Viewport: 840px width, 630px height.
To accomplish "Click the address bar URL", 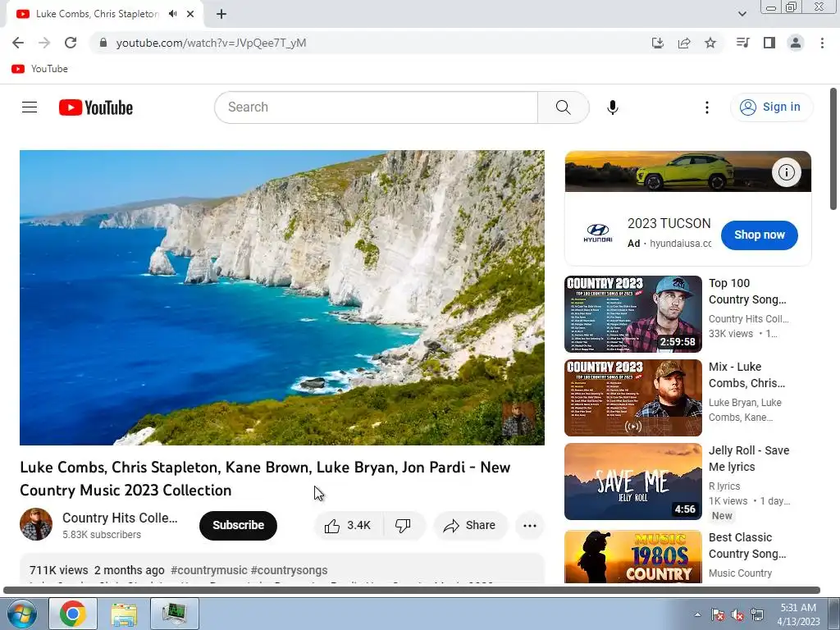I will tap(211, 43).
